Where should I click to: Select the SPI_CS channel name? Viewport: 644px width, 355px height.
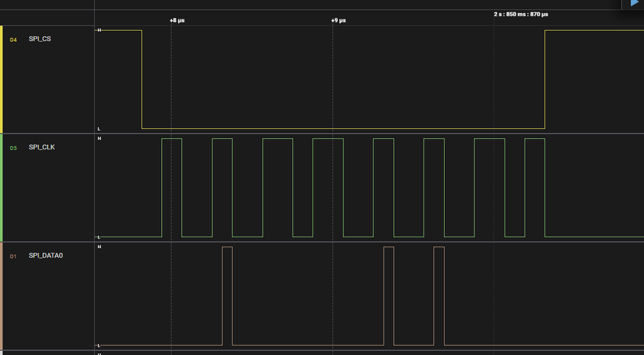coord(40,39)
